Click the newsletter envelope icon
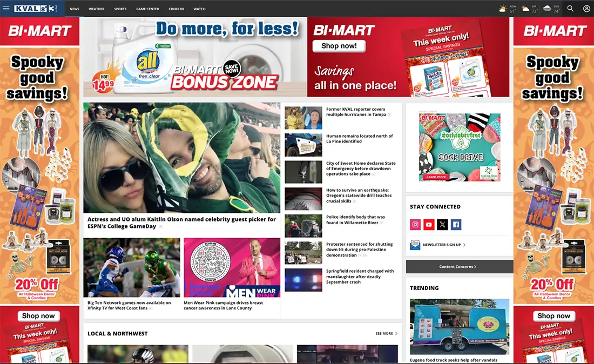 click(415, 245)
